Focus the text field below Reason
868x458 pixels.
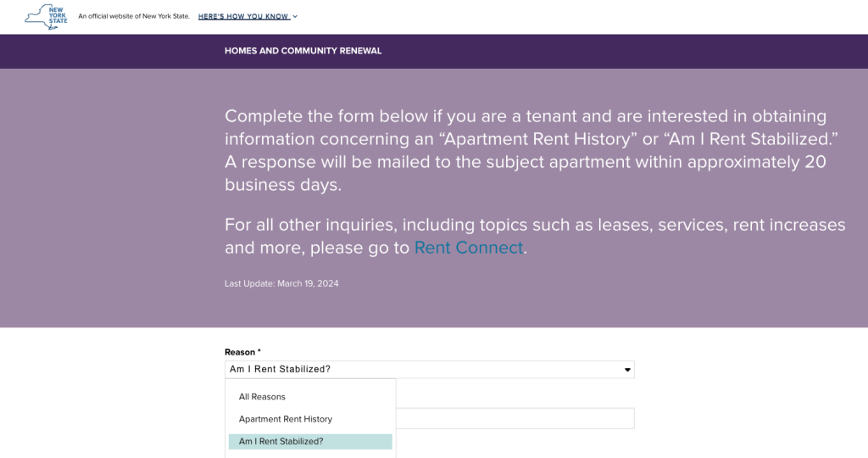click(x=515, y=419)
